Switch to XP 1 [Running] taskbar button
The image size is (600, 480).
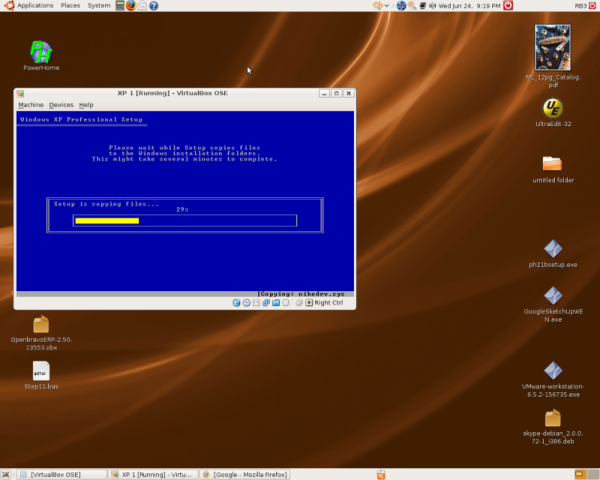click(x=153, y=475)
